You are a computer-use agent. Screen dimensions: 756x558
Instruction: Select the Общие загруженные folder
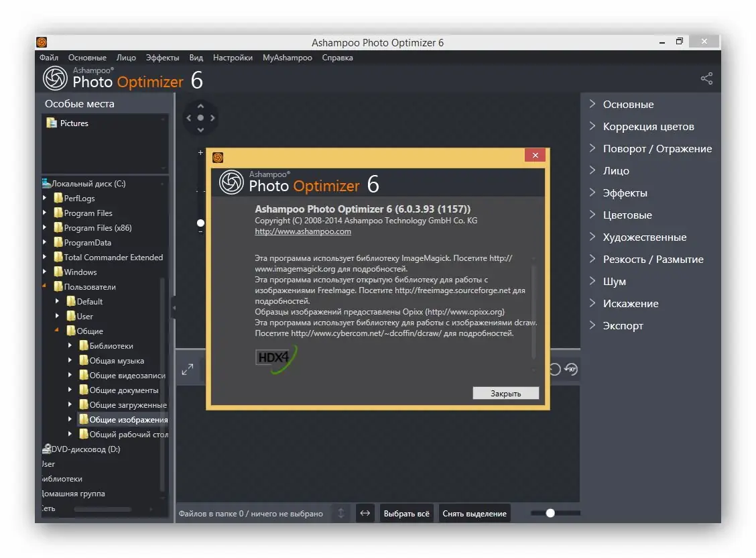[123, 404]
